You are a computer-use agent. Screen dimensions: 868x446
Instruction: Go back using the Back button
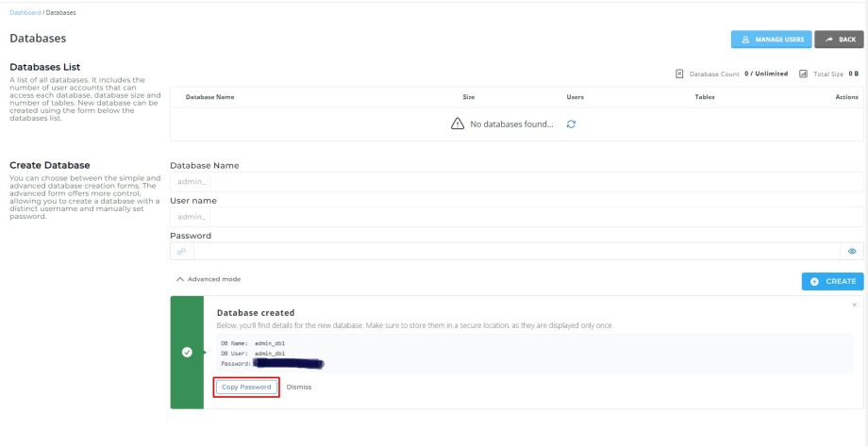(x=839, y=40)
